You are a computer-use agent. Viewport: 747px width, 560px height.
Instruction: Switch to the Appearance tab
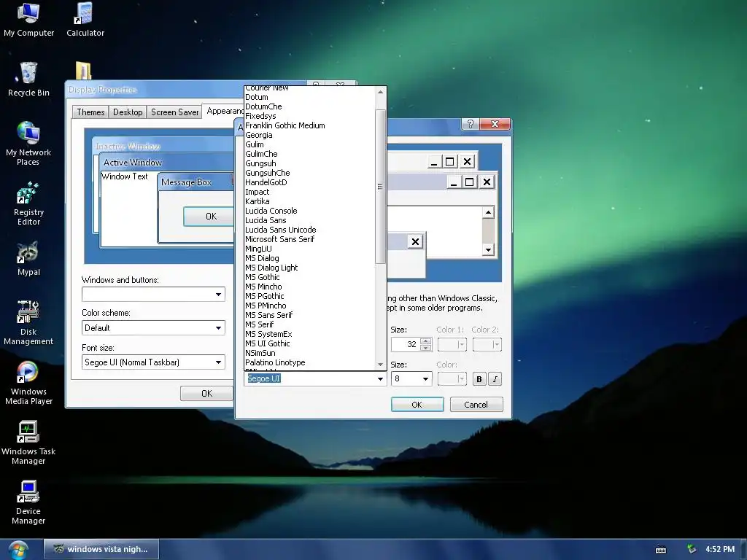224,111
